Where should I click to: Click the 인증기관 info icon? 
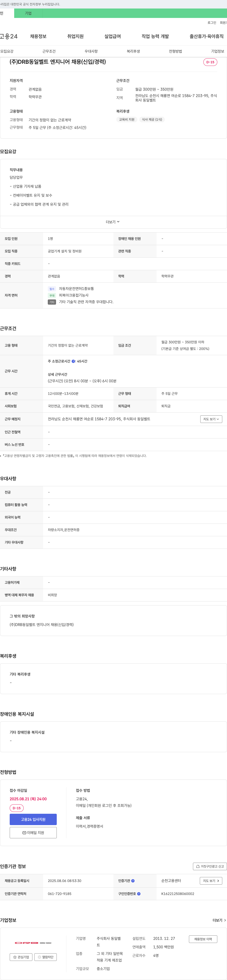pos(133,881)
